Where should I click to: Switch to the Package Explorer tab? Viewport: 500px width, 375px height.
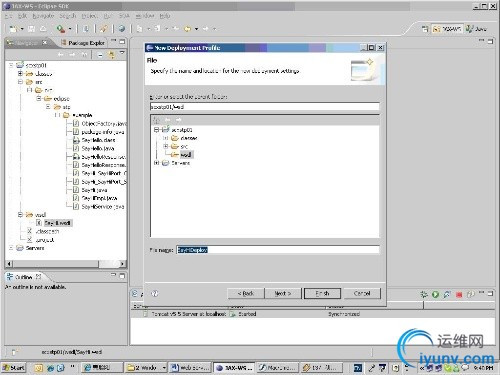tap(83, 43)
